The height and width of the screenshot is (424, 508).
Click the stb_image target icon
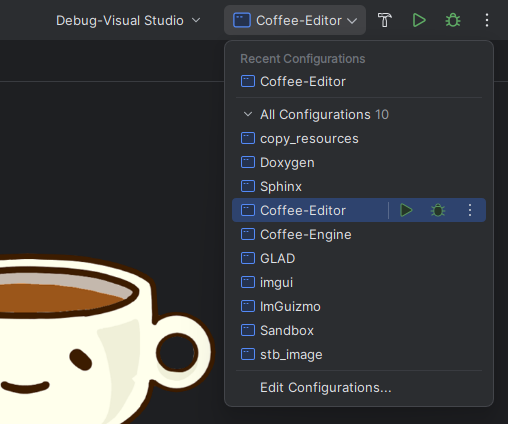click(x=248, y=354)
